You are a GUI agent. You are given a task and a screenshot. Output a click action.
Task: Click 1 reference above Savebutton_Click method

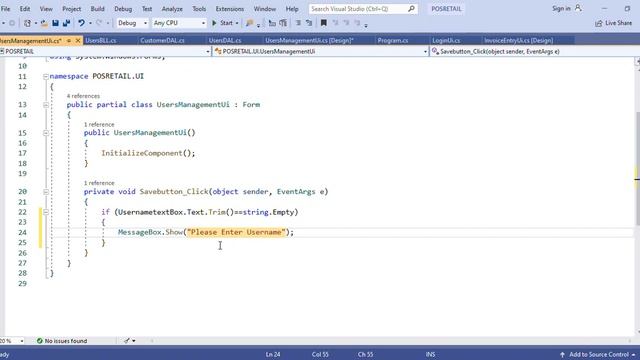click(x=99, y=183)
